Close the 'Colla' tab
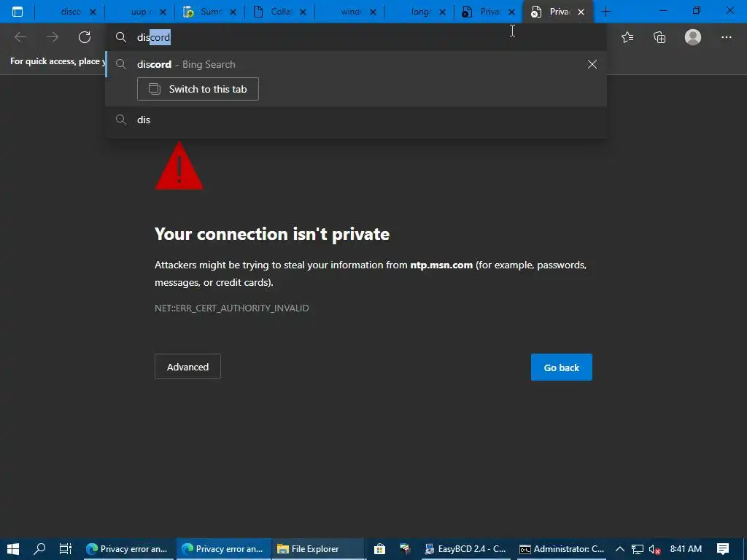The height and width of the screenshot is (560, 747). pos(303,12)
